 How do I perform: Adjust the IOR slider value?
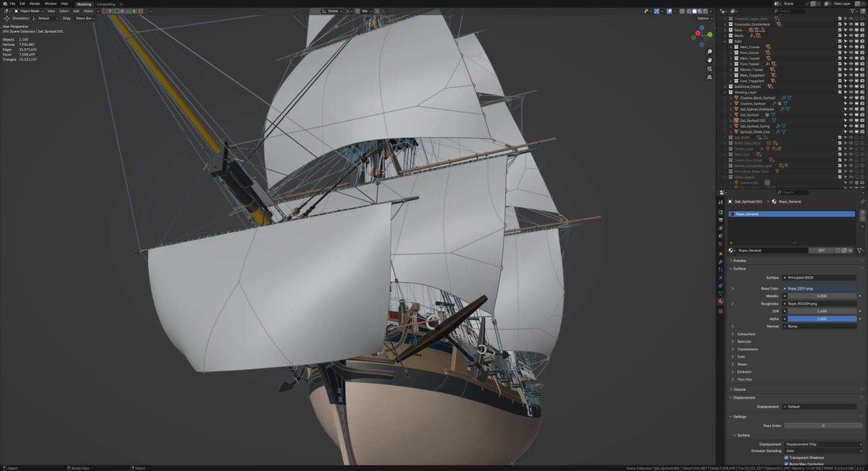[x=822, y=311]
